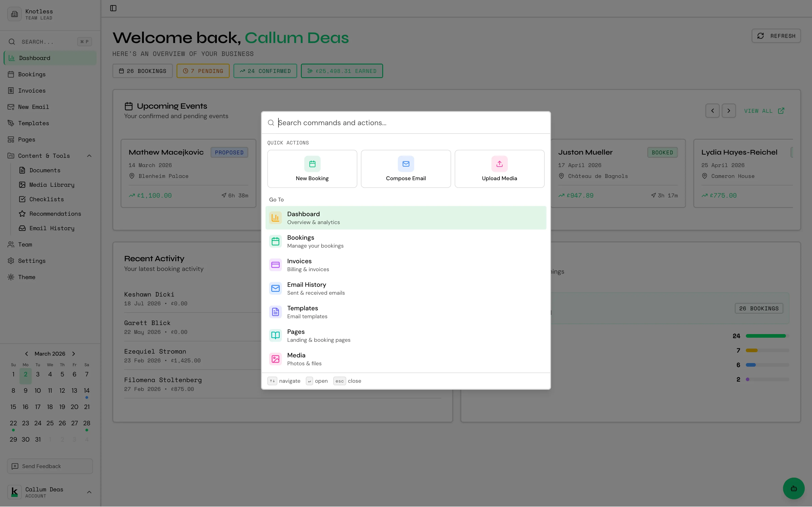Viewport: 812px width, 507px height.
Task: Toggle the sidebar with the panel icon
Action: [x=113, y=8]
